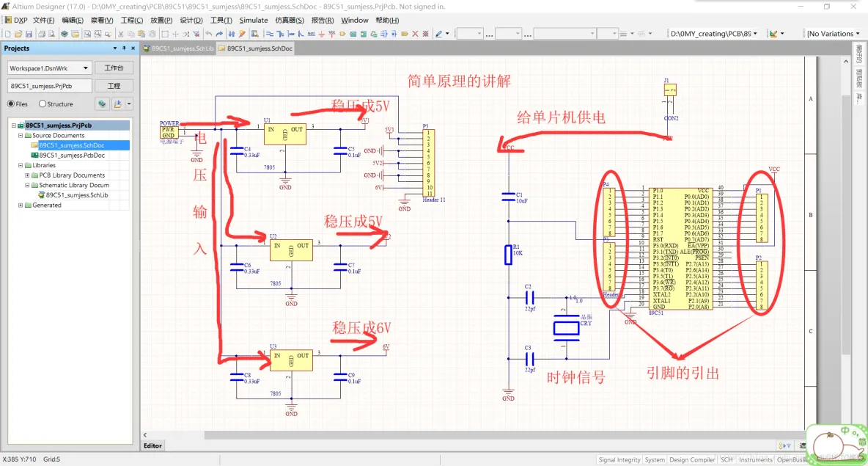Pin the Projects panel

(124, 48)
